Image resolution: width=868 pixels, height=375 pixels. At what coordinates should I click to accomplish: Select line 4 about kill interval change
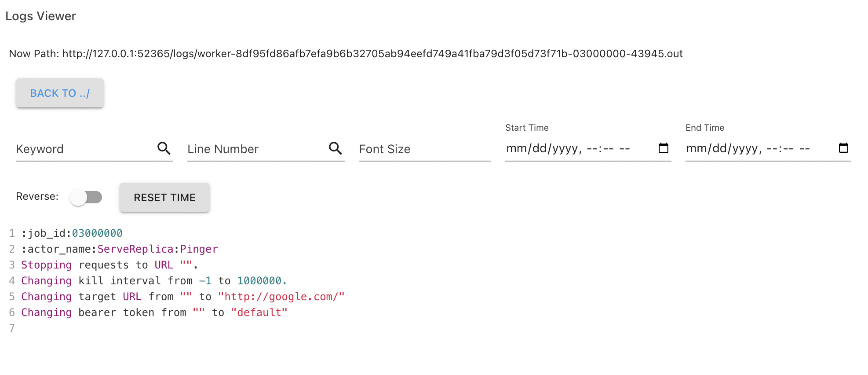tap(153, 281)
